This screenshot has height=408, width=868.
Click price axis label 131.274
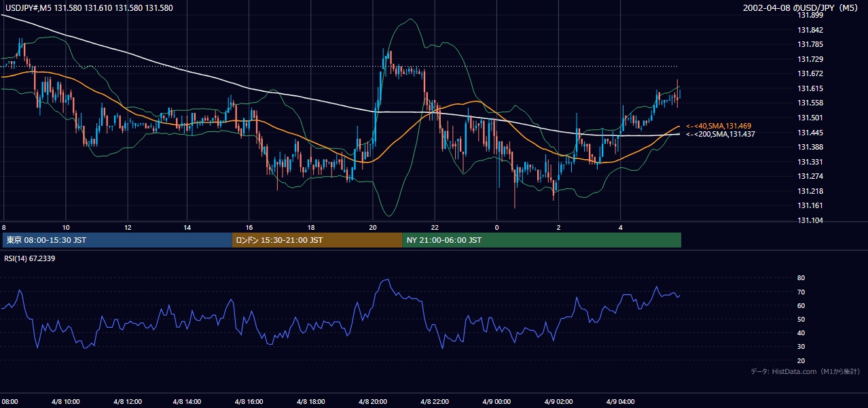[x=811, y=176]
